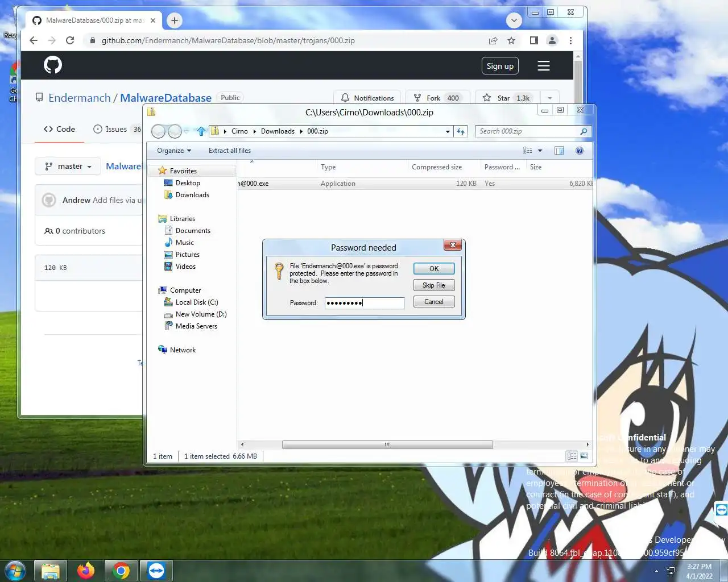Open Firefox from the taskbar

[x=86, y=570]
